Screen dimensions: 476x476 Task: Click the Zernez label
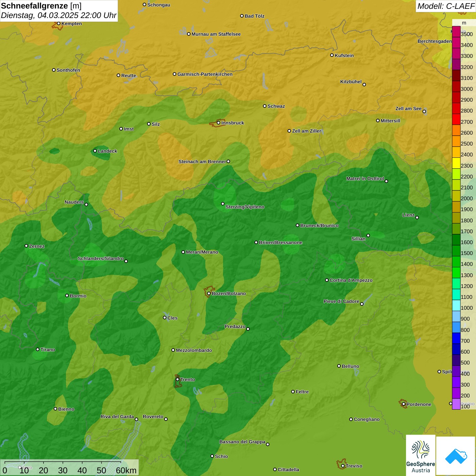click(37, 246)
